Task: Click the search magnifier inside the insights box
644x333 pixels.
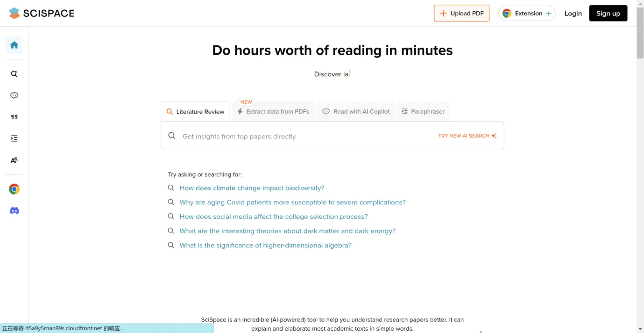Action: [x=172, y=136]
